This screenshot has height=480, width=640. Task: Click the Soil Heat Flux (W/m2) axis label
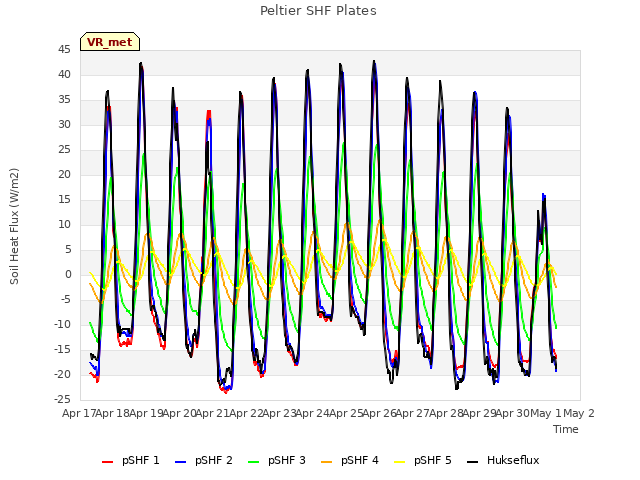click(x=14, y=226)
